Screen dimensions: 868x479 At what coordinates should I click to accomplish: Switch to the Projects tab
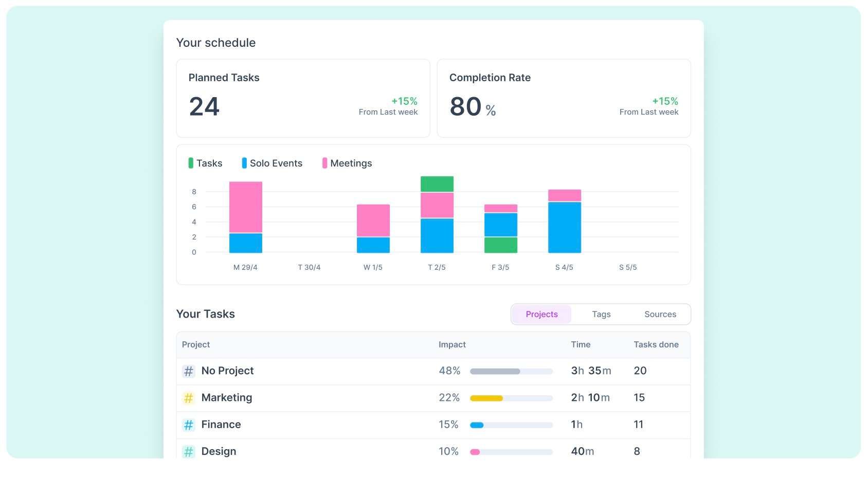(541, 314)
